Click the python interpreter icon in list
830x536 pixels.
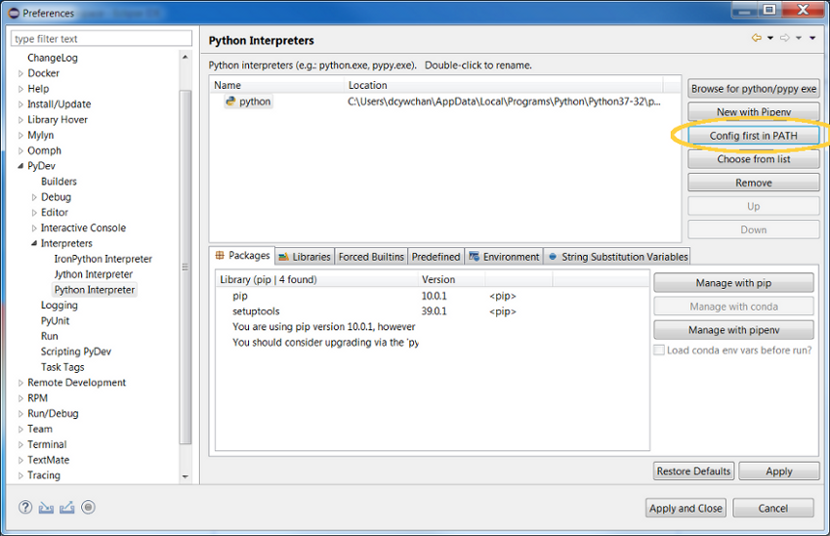pyautogui.click(x=230, y=102)
